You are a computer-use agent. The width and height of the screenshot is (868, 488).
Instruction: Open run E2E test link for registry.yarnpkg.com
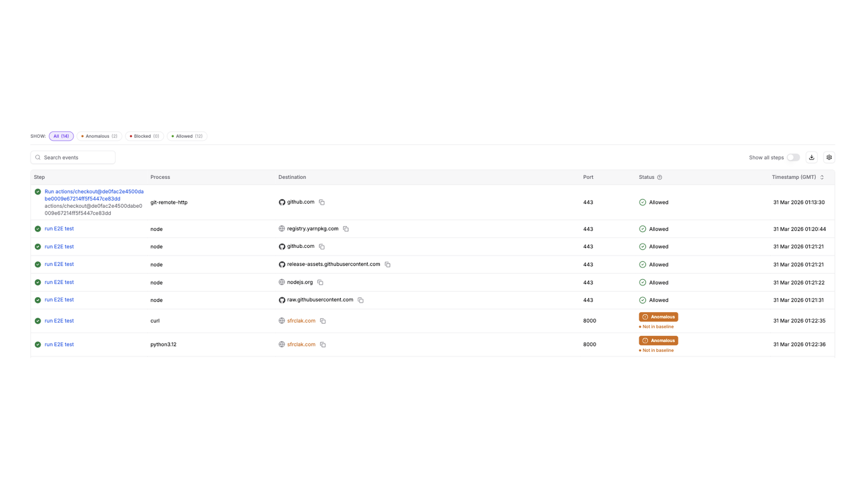59,229
